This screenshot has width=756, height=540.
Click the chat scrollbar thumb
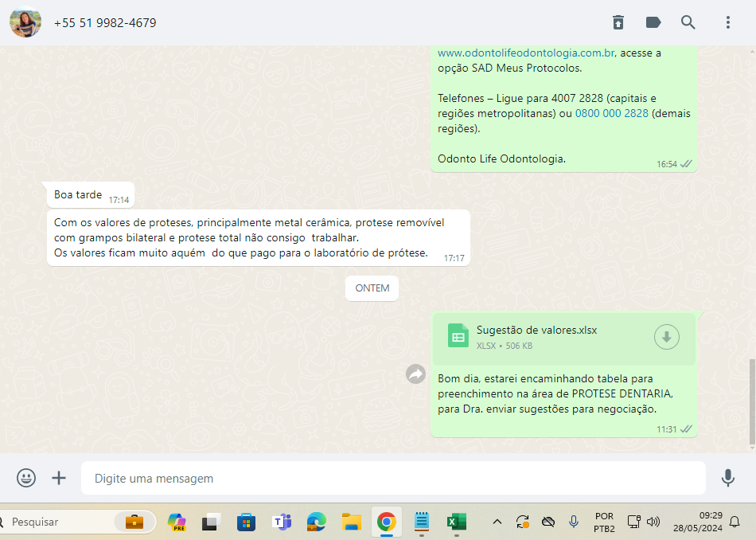pos(752,401)
